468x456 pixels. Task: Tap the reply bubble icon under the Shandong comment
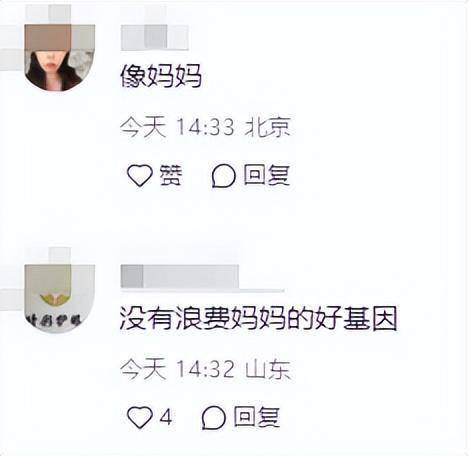(214, 418)
